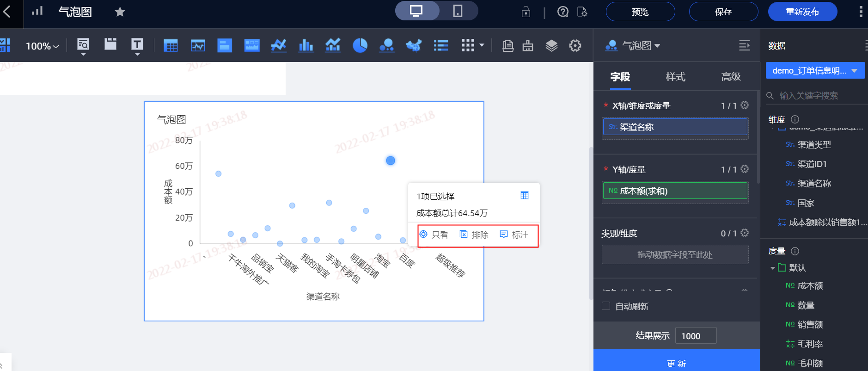Screen dimensions: 868x371
Task: Click the 度量 info icon
Action: coord(795,251)
